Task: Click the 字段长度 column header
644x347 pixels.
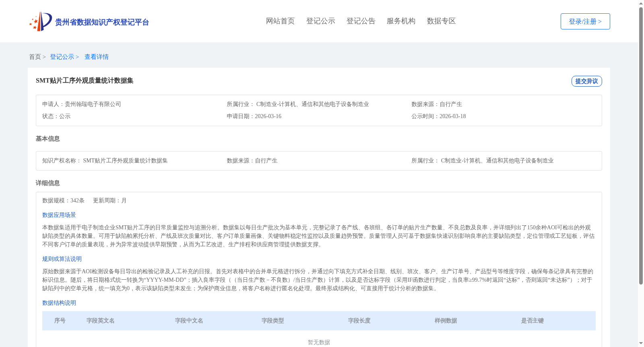Action: click(x=359, y=321)
